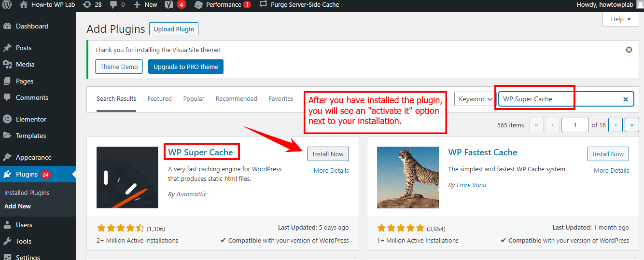Switch to the Recommended tab
Image resolution: width=644 pixels, height=260 pixels.
point(237,99)
